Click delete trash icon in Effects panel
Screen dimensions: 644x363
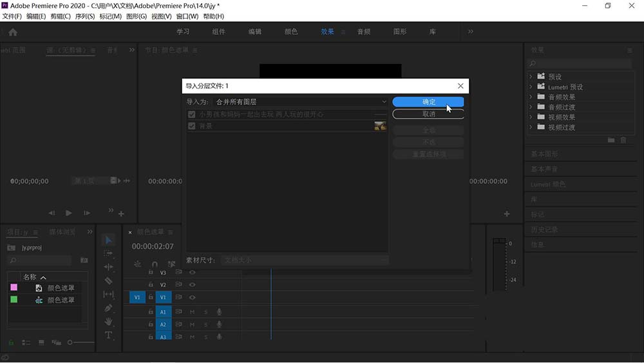click(623, 140)
